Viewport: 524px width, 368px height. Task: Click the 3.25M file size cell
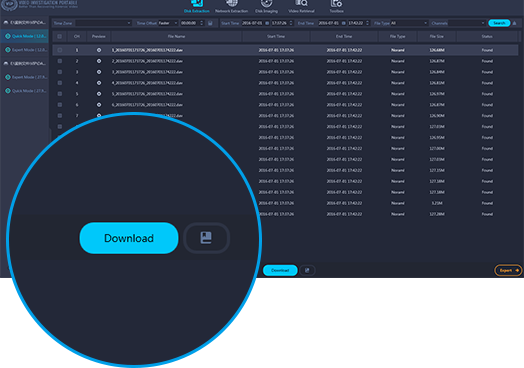point(437,203)
